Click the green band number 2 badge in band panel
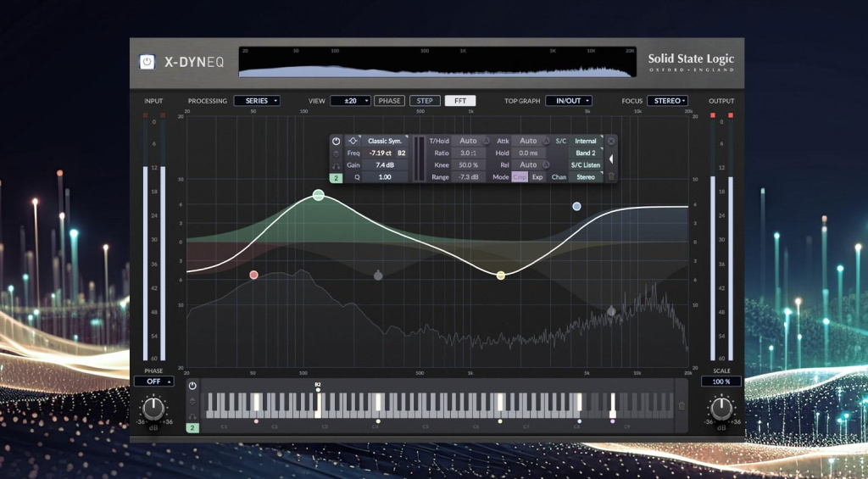 [336, 178]
